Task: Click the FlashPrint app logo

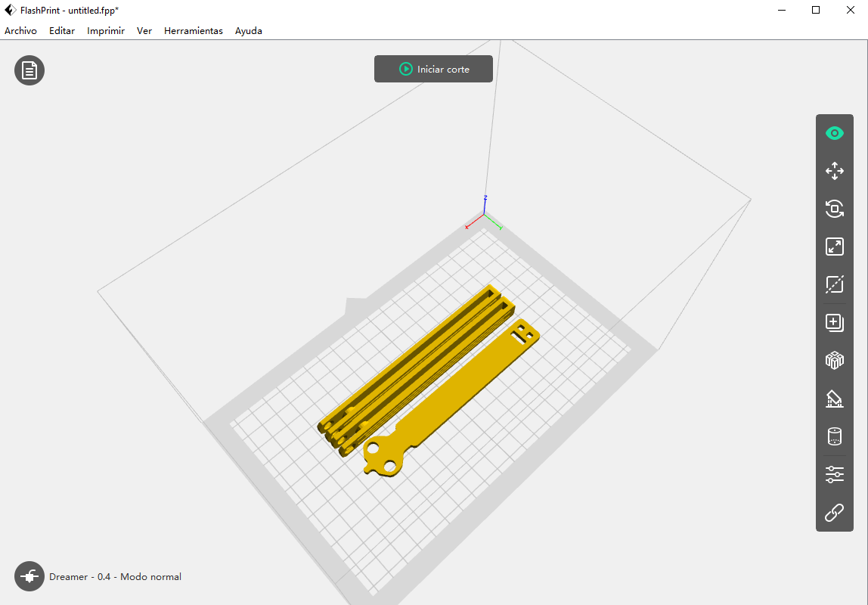Action: click(10, 10)
